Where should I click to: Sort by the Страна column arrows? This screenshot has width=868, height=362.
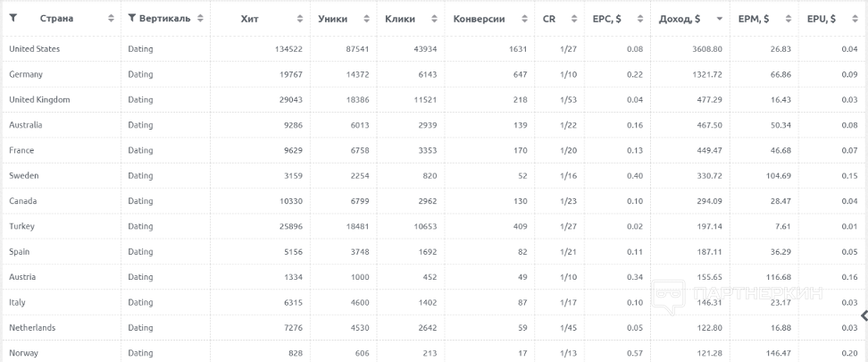pyautogui.click(x=111, y=18)
